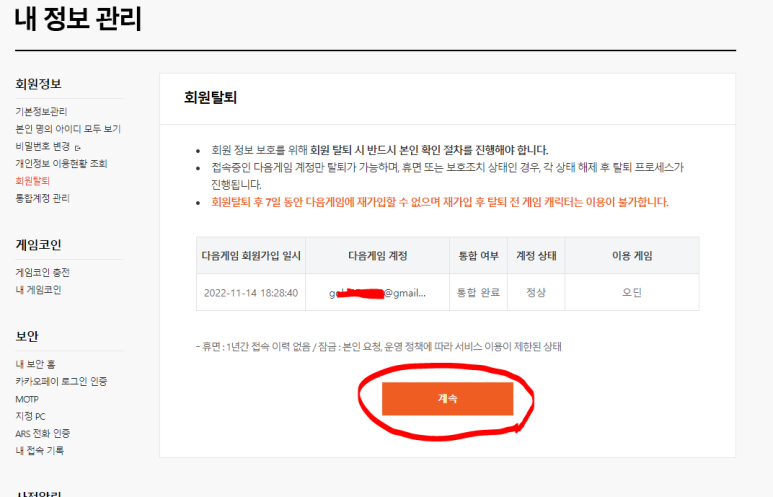Click the 통합 여부 column header

(479, 255)
